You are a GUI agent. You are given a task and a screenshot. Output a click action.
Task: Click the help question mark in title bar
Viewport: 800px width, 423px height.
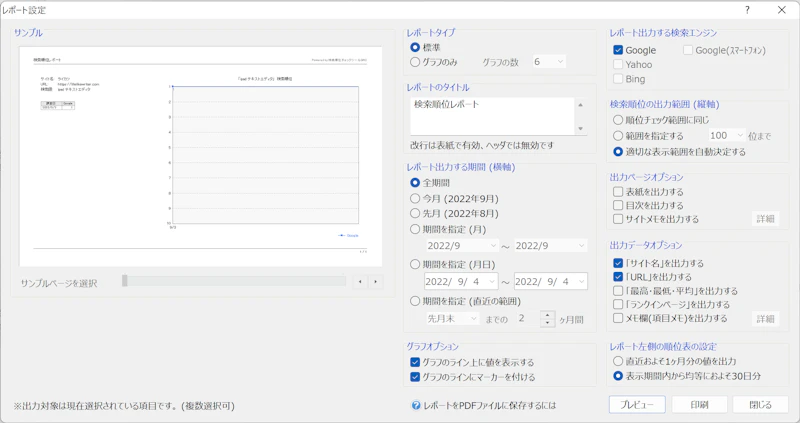pyautogui.click(x=746, y=9)
